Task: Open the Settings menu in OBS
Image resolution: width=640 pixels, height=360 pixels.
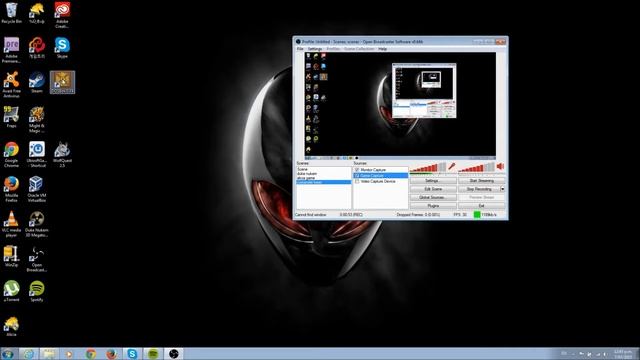Action: [314, 49]
